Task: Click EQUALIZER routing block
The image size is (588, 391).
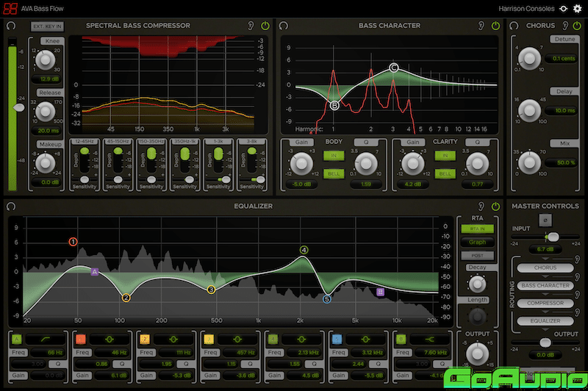Action: (x=545, y=321)
